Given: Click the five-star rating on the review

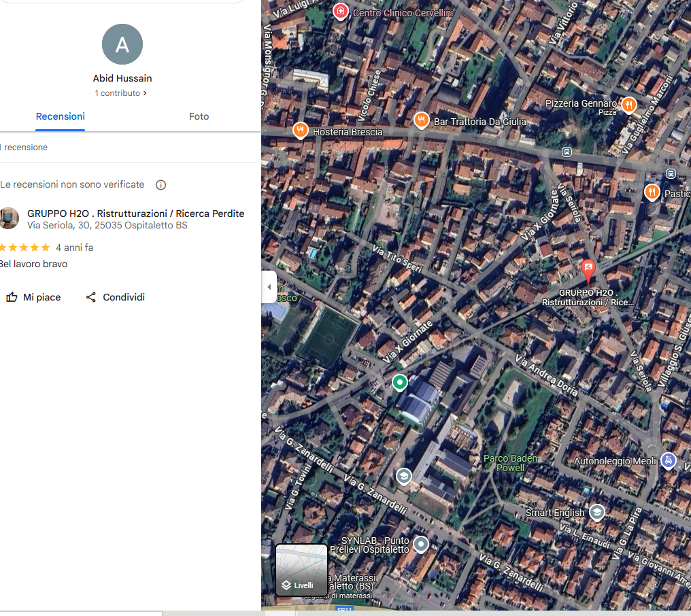Looking at the screenshot, I should point(24,247).
